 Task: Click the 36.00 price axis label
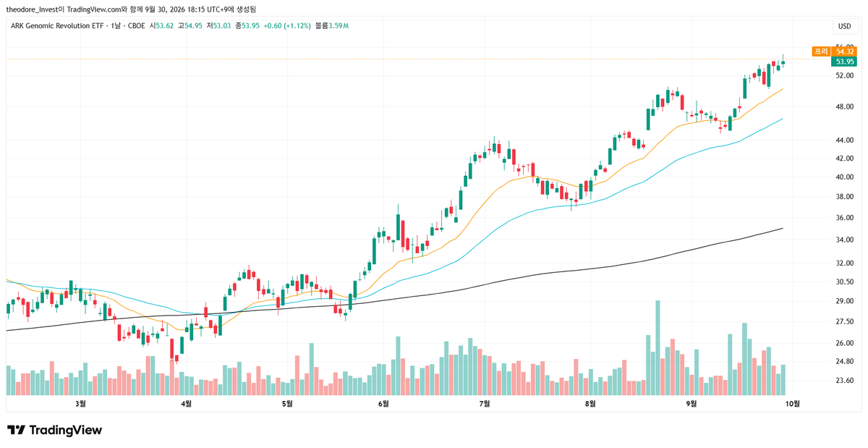point(844,218)
